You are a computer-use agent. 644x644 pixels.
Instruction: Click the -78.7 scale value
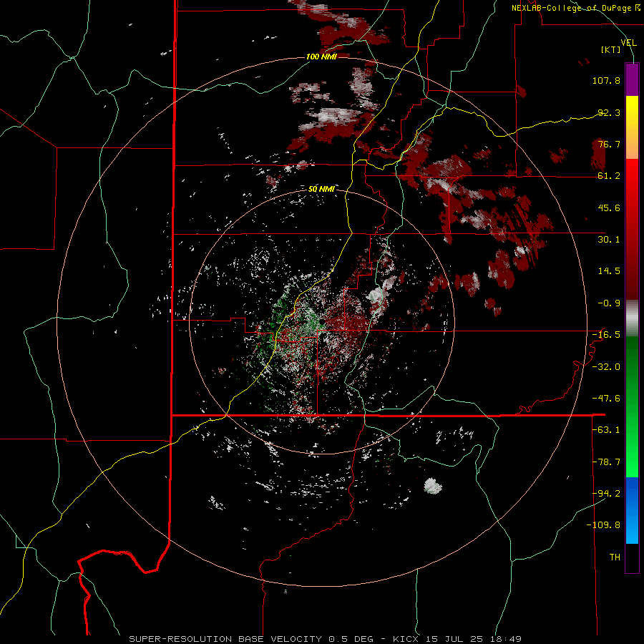[x=606, y=462]
